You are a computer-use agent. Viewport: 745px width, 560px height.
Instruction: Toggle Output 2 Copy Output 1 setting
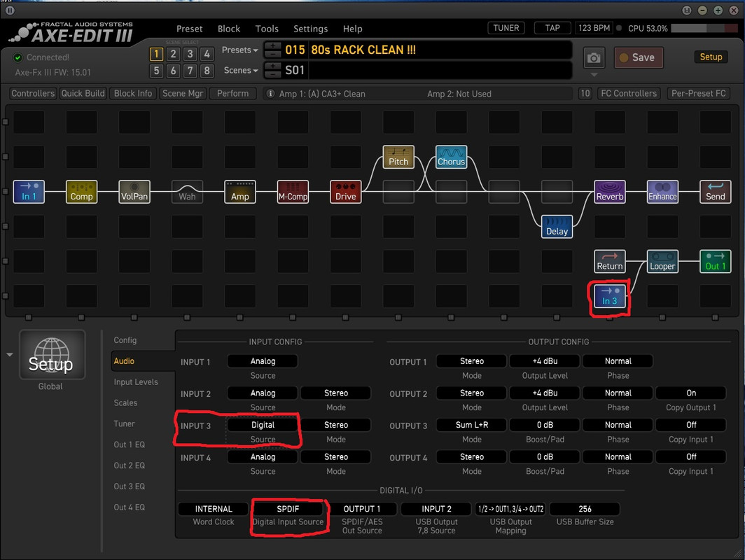pos(691,393)
